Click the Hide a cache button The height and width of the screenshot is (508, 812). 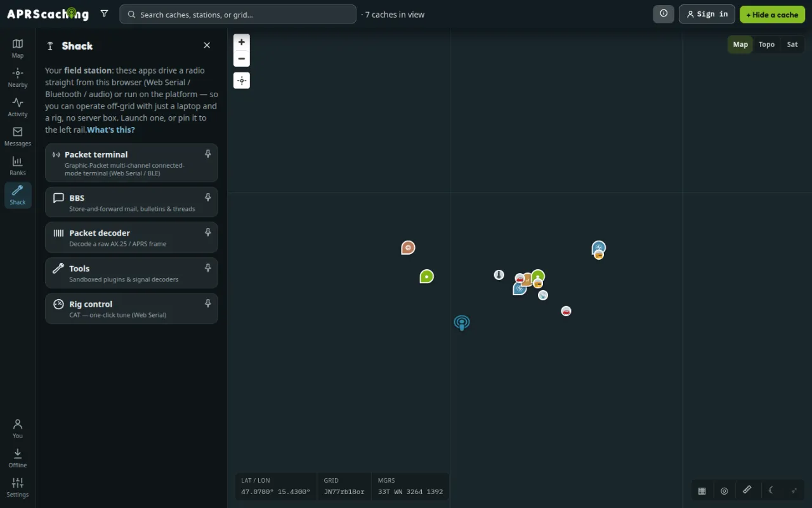(x=772, y=14)
